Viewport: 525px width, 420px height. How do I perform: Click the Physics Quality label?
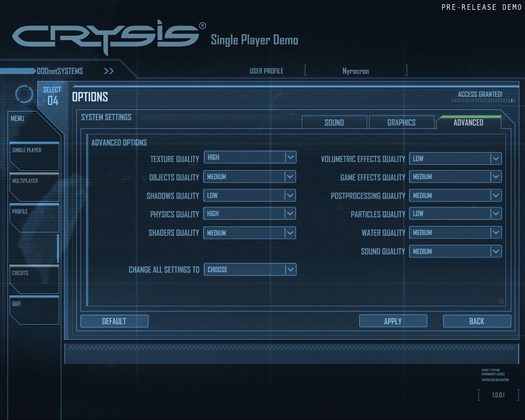pyautogui.click(x=175, y=215)
